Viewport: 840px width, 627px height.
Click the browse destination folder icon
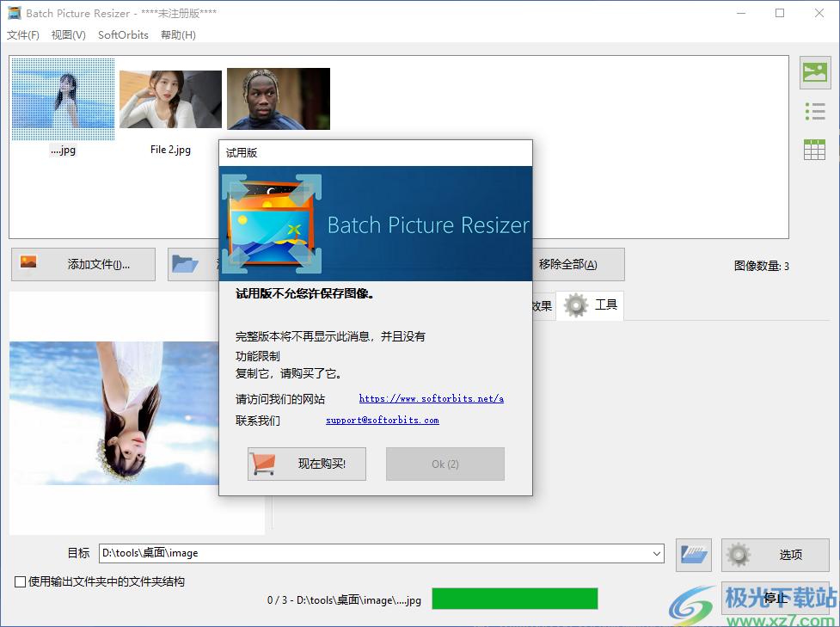(x=693, y=555)
